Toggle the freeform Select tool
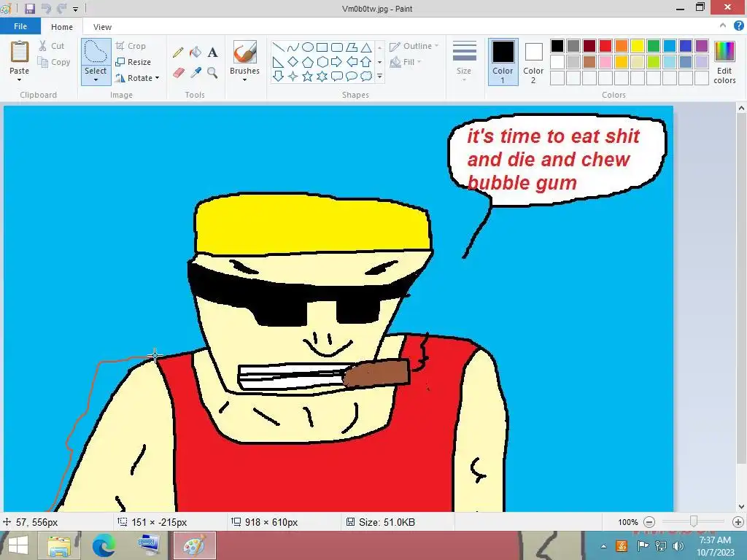 (96, 52)
